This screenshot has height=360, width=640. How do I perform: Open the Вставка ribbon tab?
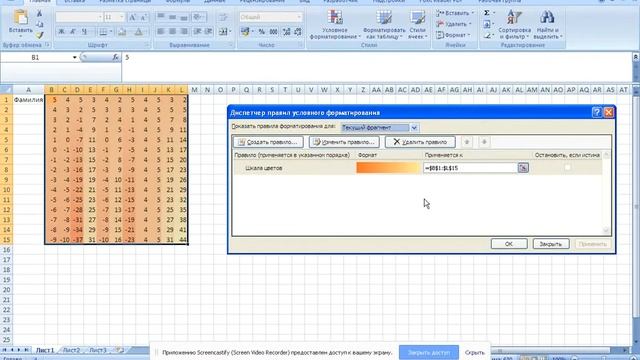click(x=75, y=2)
